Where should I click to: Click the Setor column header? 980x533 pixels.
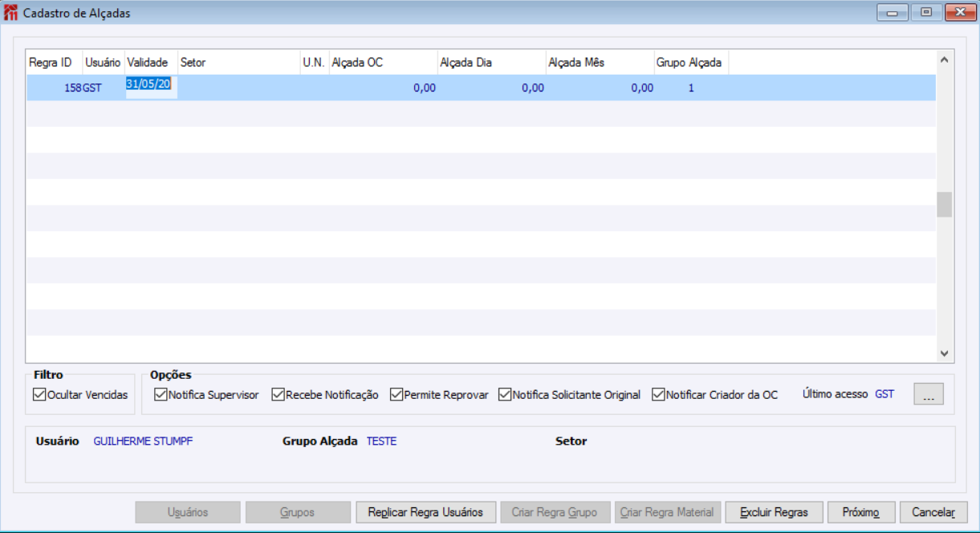[x=238, y=63]
